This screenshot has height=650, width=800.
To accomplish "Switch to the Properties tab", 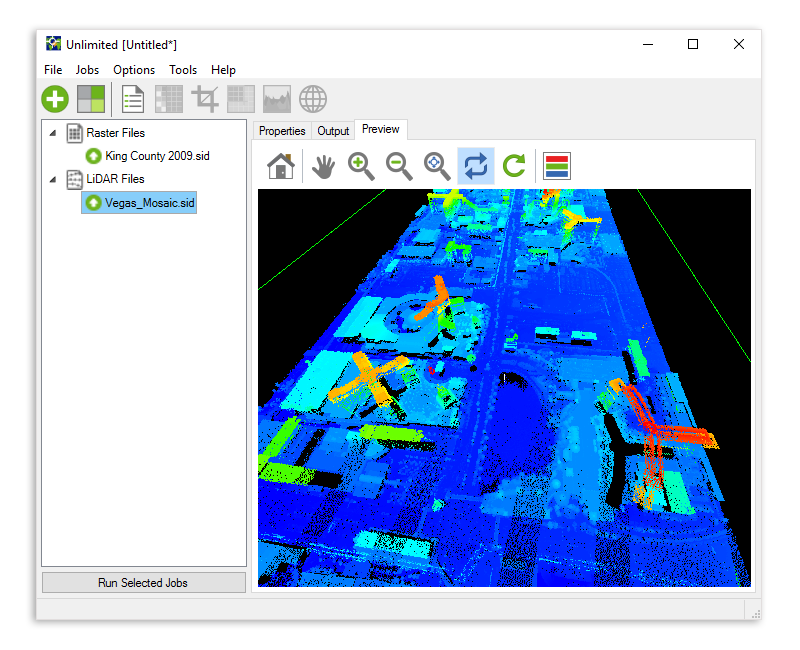I will point(282,131).
